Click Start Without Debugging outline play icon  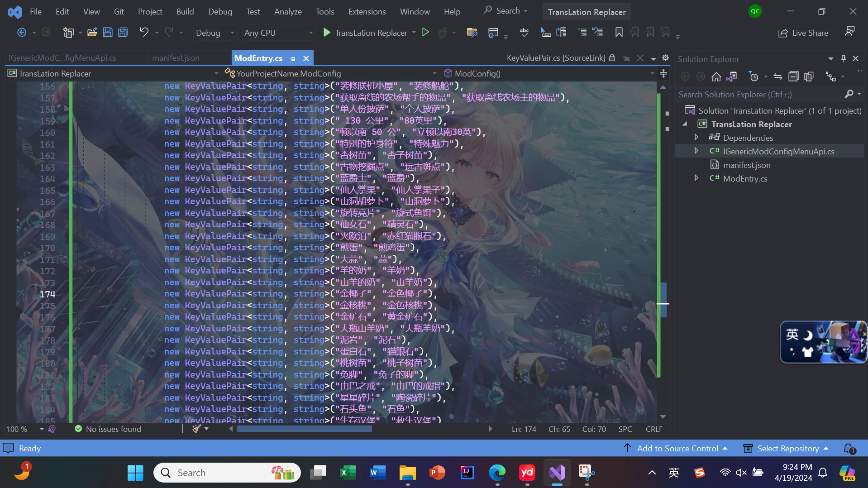pyautogui.click(x=425, y=32)
